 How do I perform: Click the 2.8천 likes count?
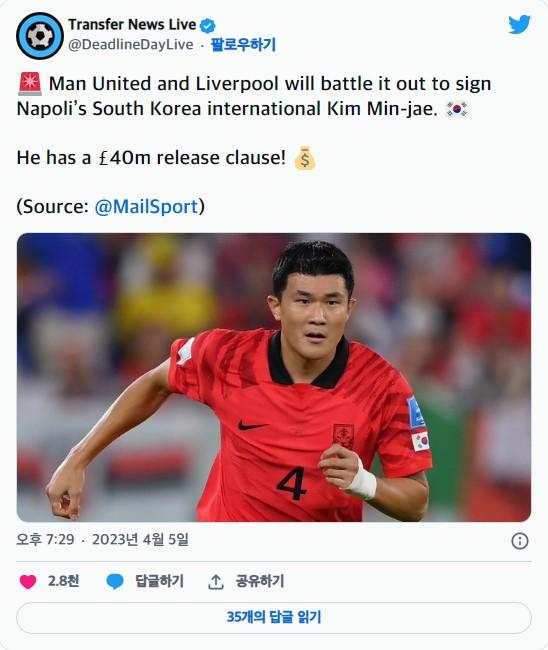(x=63, y=581)
